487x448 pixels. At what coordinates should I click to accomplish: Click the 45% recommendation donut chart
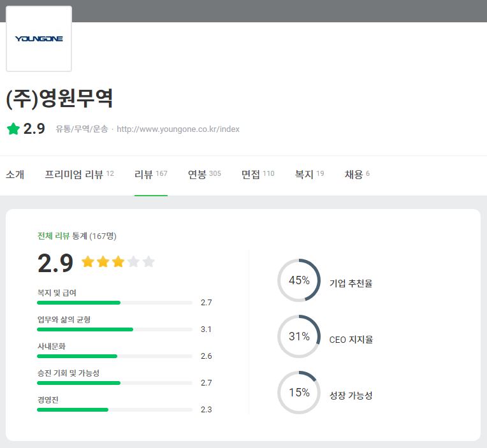coord(299,280)
